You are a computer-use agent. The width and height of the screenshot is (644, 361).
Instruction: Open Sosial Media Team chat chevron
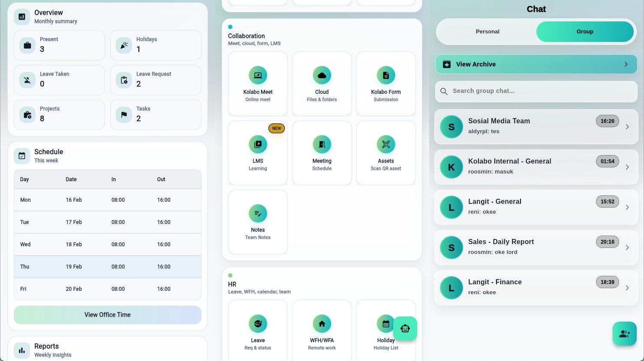[627, 127]
